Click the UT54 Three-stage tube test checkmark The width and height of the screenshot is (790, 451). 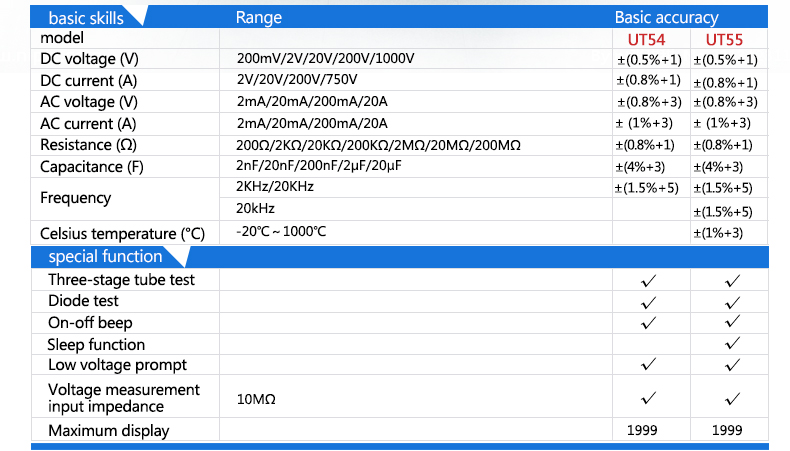coord(648,280)
